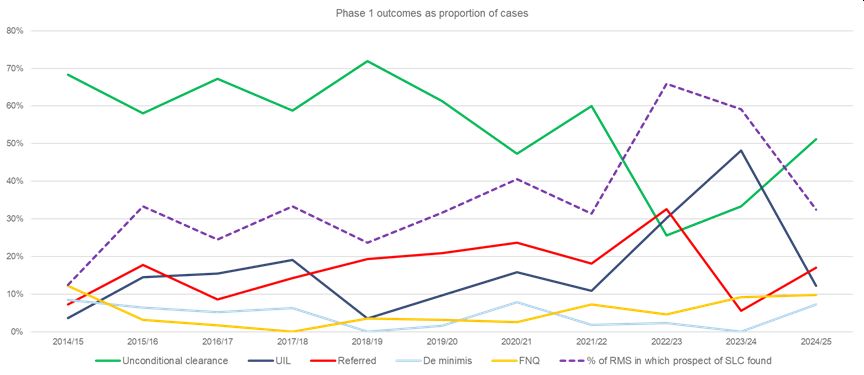Click the 50% y-axis label
The image size is (864, 375).
coord(15,144)
